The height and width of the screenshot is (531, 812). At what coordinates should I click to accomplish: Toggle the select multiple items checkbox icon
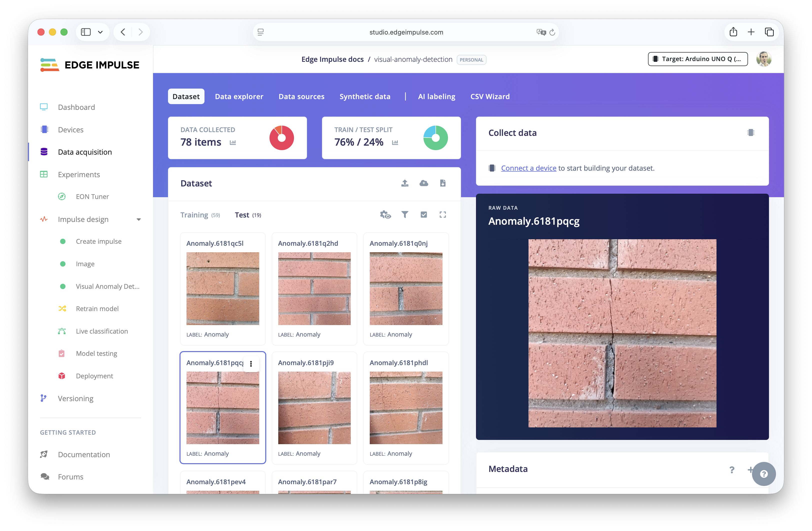(424, 214)
